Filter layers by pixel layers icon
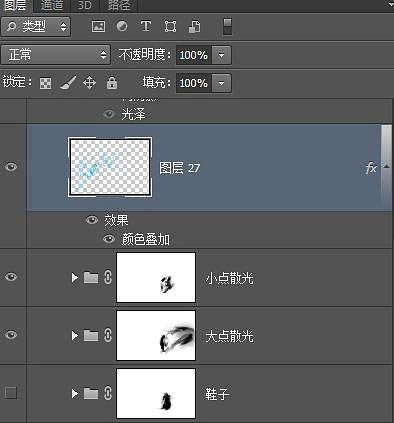 tap(98, 26)
